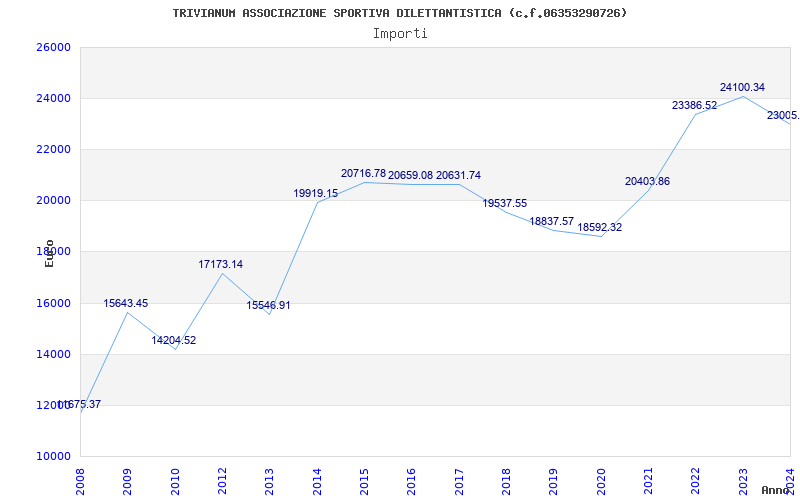Click the 14000 y-axis tick label
Viewport: 800px width, 500px height.
53,355
